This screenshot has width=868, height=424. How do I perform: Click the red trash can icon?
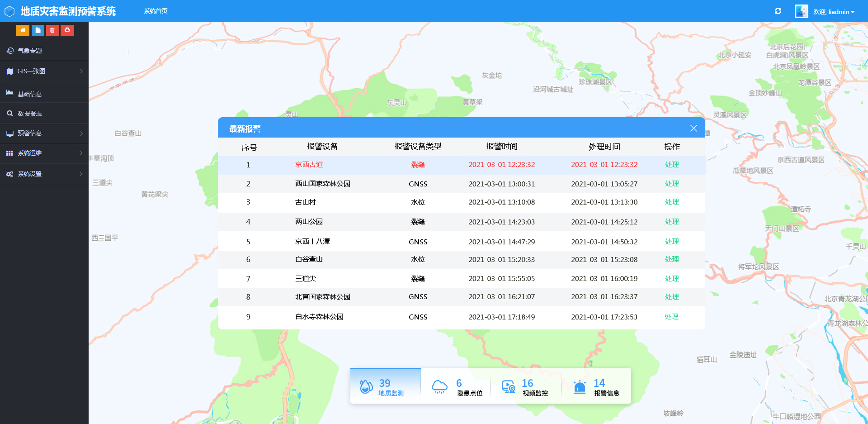click(52, 30)
